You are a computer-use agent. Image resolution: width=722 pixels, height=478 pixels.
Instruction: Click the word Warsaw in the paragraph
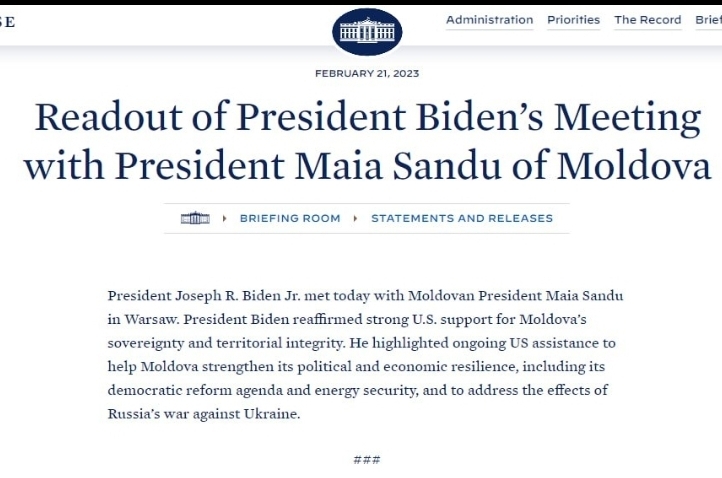click(x=151, y=319)
